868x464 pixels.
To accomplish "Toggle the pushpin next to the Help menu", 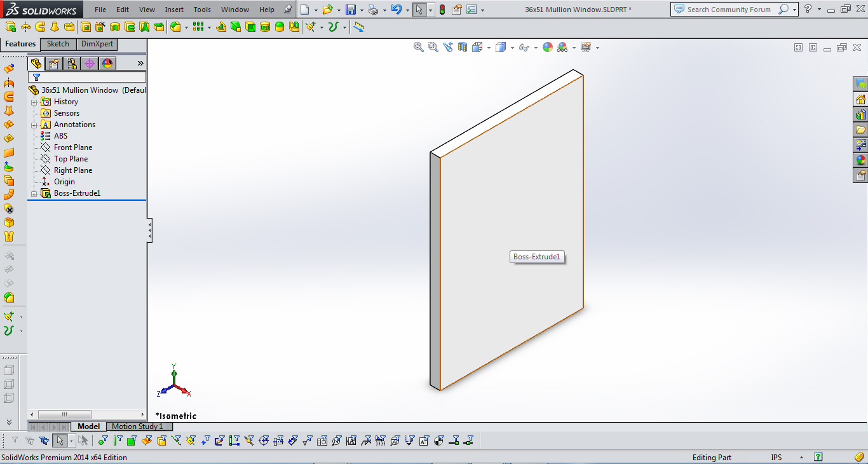I will [x=288, y=10].
